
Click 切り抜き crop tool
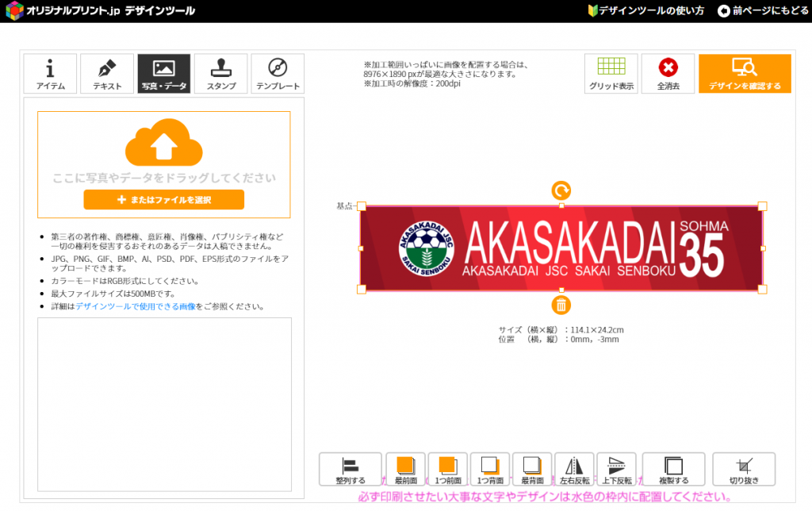pyautogui.click(x=744, y=470)
